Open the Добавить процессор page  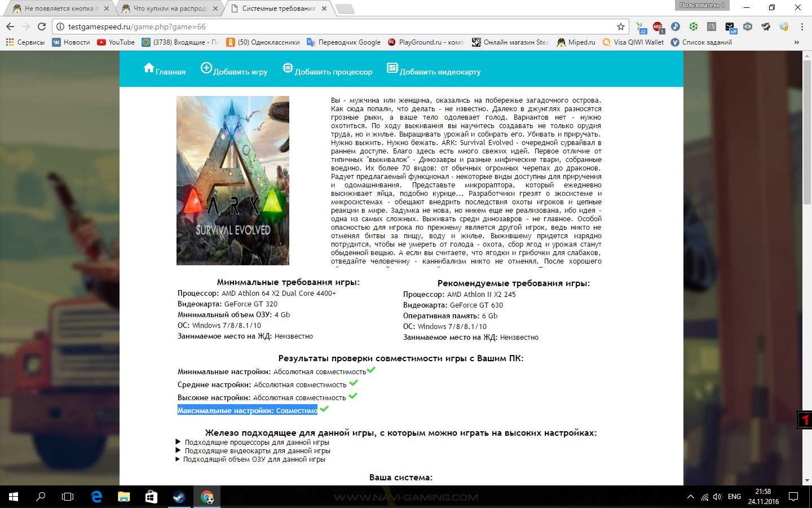(327, 69)
